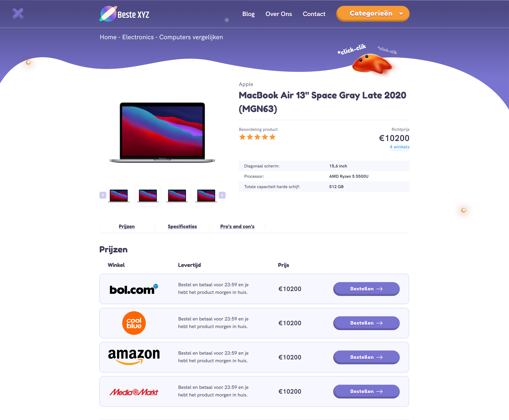The height and width of the screenshot is (420, 509).
Task: Click the Coolblue orange logo
Action: point(134,323)
